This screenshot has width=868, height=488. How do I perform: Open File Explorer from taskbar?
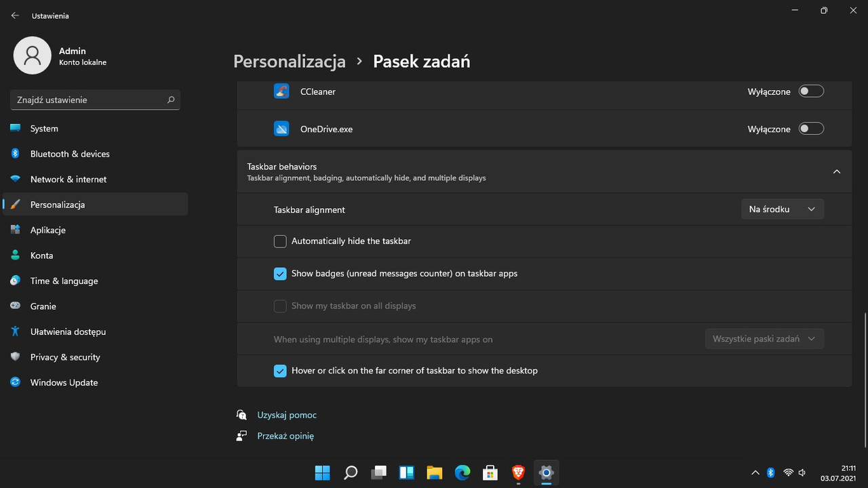(434, 472)
